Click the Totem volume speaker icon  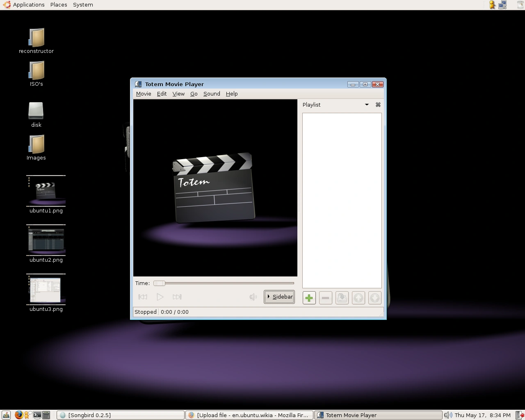point(253,297)
